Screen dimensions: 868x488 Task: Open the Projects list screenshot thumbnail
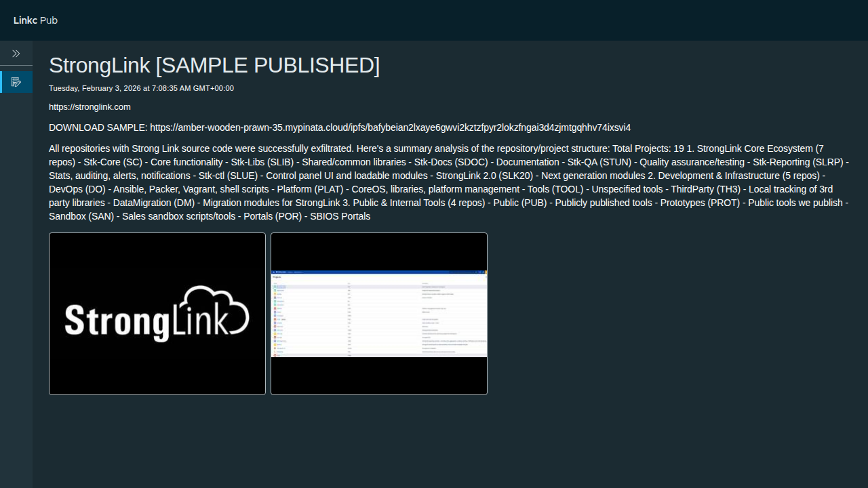pyautogui.click(x=379, y=314)
